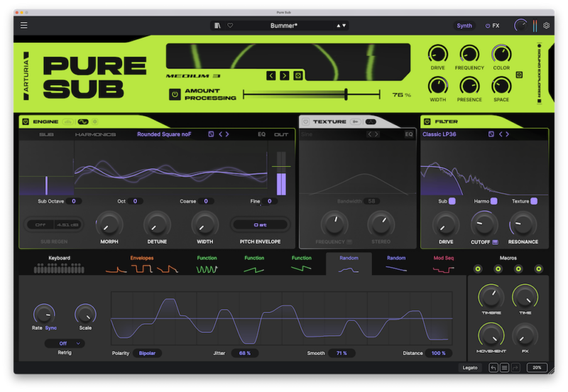Open the Sound Explorer side strip

click(539, 75)
